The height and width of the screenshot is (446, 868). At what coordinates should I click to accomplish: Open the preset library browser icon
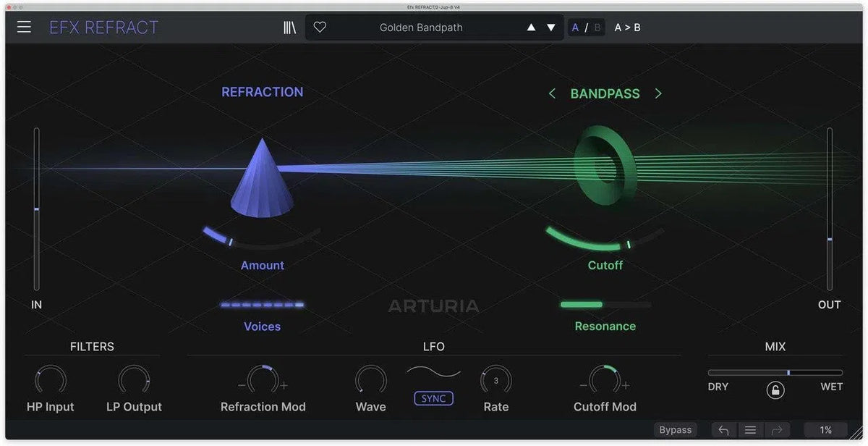coord(289,26)
